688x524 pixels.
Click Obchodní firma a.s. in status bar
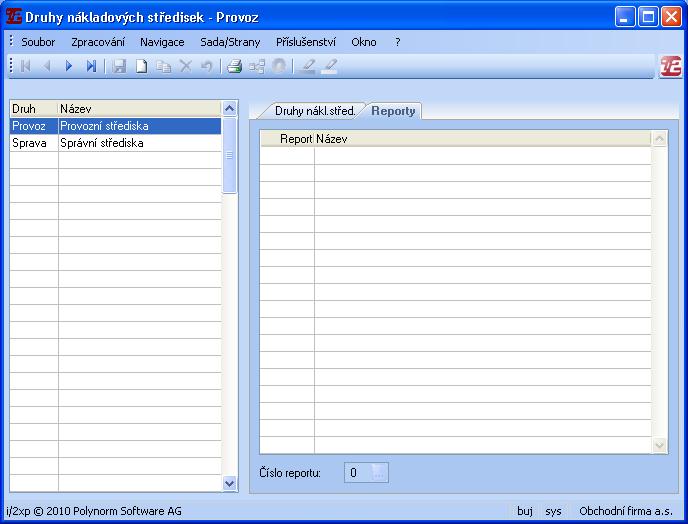(626, 511)
